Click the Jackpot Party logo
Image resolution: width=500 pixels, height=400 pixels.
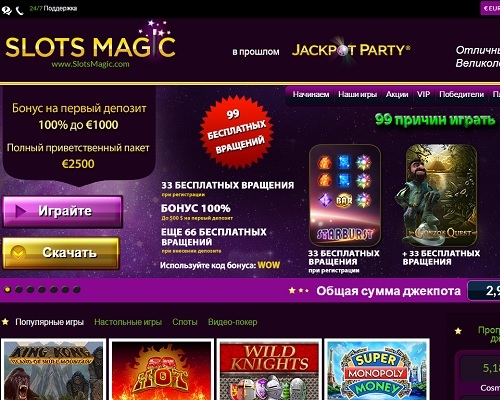(351, 50)
